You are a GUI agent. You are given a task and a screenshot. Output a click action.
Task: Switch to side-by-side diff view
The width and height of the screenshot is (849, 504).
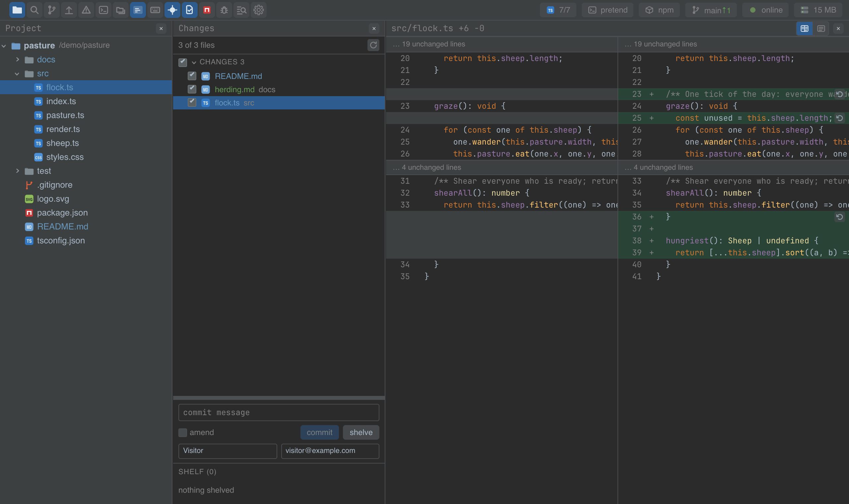[x=805, y=29]
